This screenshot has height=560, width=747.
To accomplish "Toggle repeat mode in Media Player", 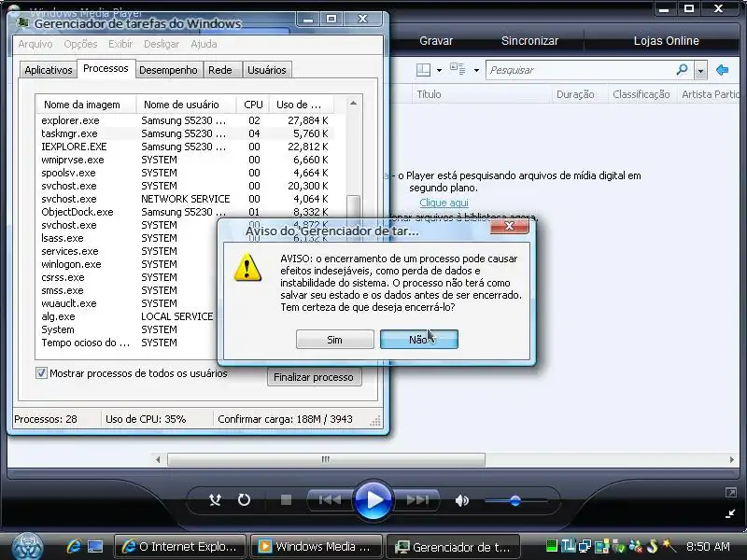I will click(x=244, y=500).
